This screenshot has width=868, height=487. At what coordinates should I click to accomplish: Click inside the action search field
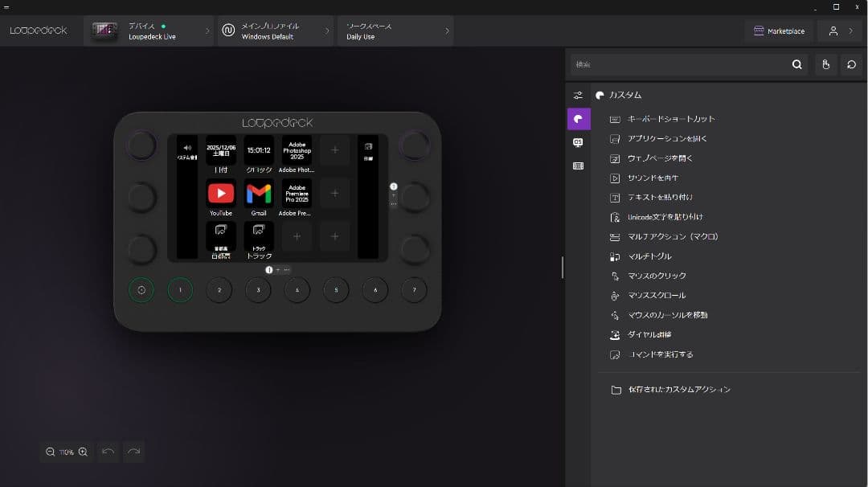click(679, 65)
